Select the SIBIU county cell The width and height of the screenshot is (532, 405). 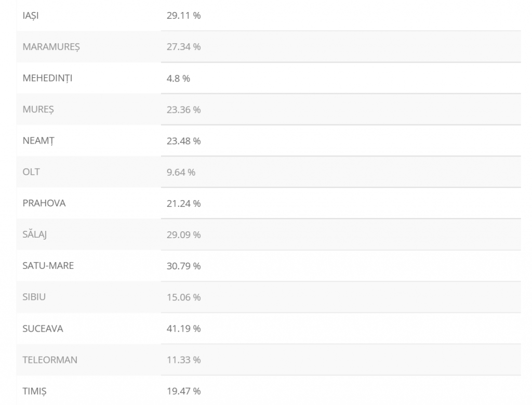(34, 297)
